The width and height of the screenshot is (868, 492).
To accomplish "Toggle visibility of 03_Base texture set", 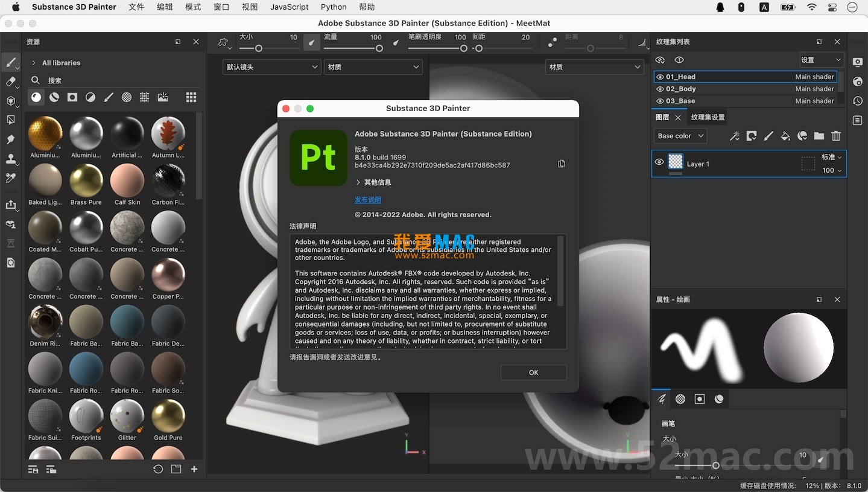I will 660,101.
